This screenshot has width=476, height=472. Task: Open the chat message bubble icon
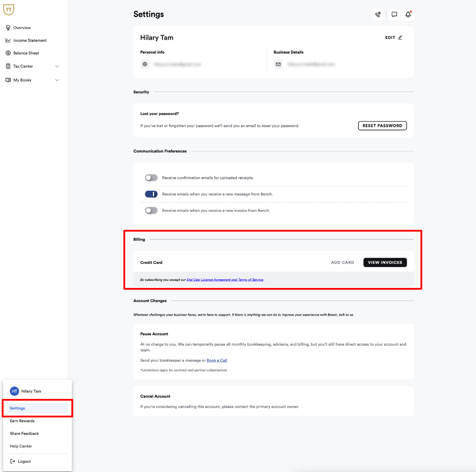tap(394, 14)
